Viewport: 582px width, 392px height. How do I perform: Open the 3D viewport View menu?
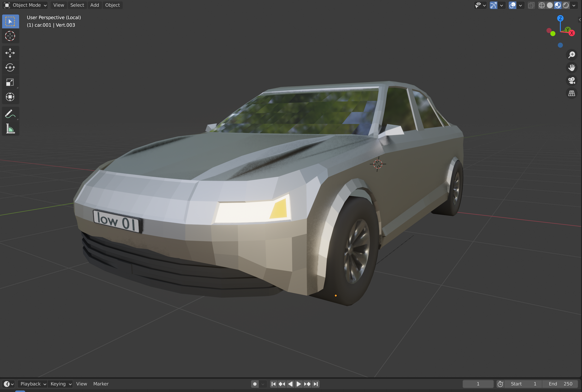click(x=59, y=5)
